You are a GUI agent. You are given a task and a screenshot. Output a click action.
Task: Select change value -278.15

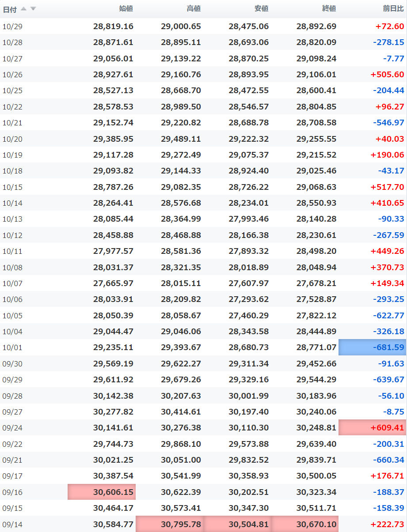coord(388,42)
